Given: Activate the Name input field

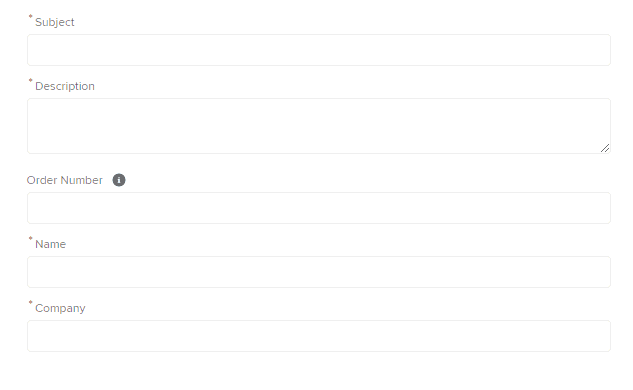Looking at the screenshot, I should click(x=319, y=272).
